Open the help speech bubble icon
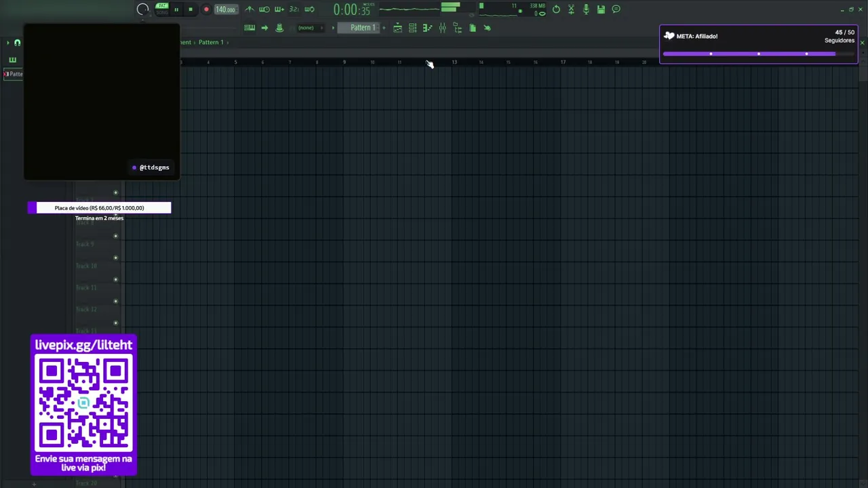Screen dimensions: 868x488 [x=616, y=9]
